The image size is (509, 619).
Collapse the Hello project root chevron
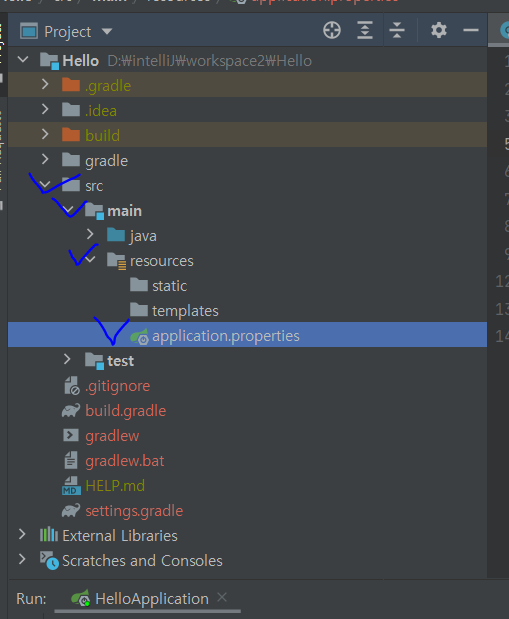pyautogui.click(x=23, y=60)
